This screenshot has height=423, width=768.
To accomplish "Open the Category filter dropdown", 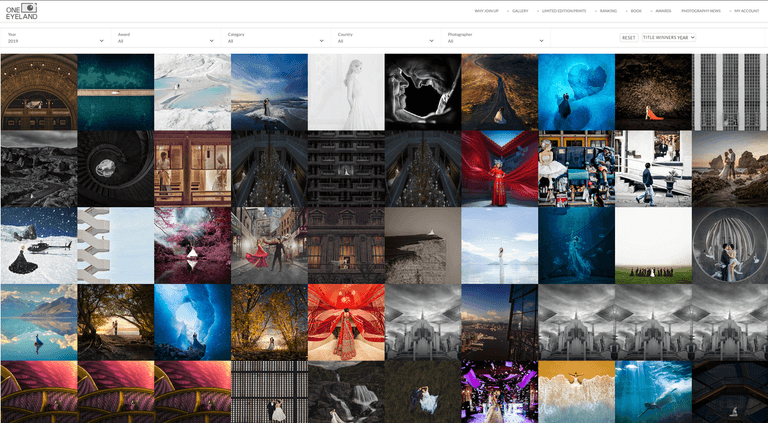I will 275,41.
